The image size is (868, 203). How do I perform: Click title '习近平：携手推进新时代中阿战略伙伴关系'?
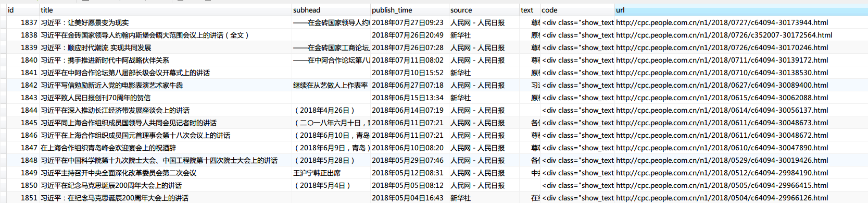105,60
